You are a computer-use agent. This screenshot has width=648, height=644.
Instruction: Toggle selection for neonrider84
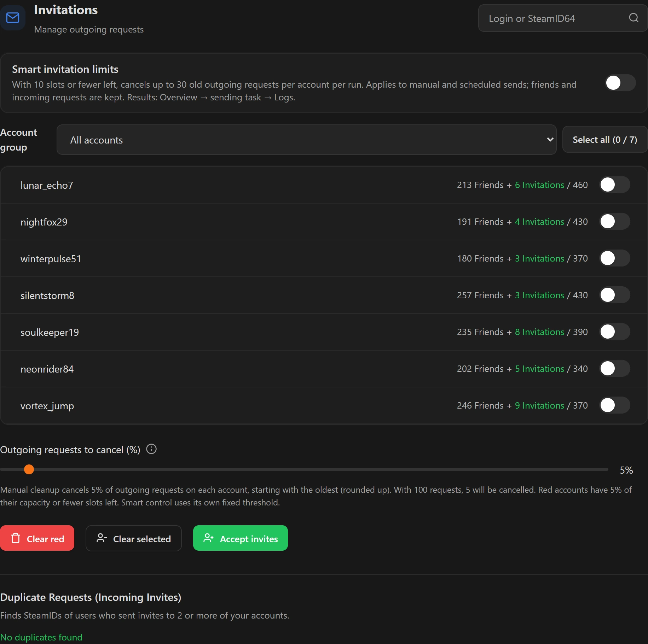point(615,369)
